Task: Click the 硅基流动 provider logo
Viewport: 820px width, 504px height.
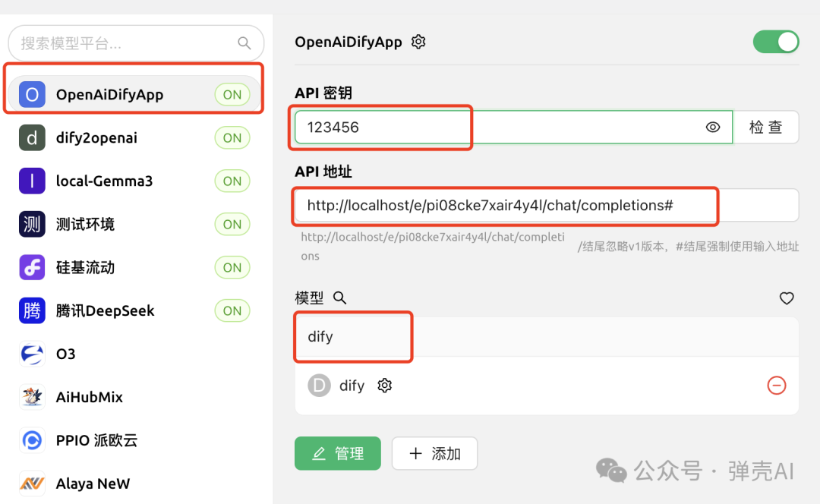Action: pos(32,268)
